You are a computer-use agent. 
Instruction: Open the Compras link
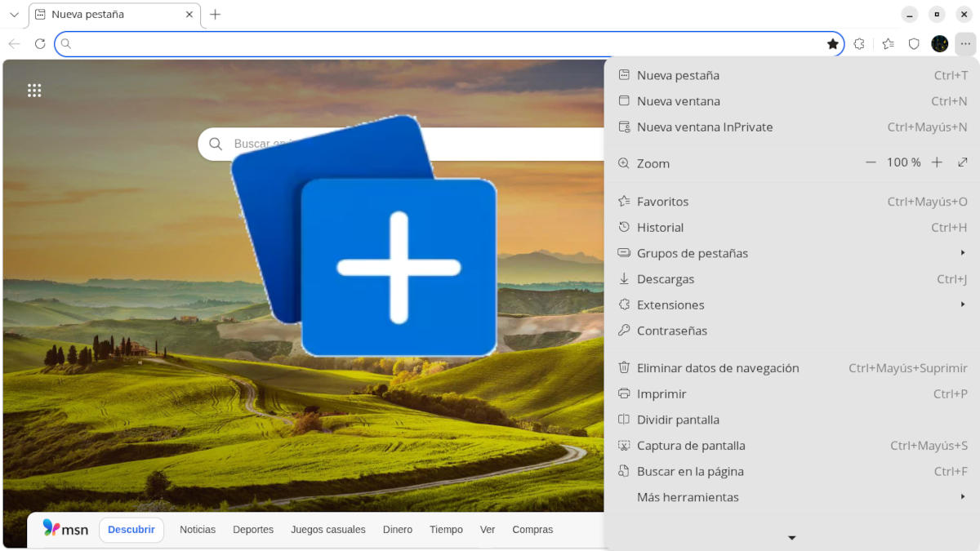pyautogui.click(x=532, y=530)
